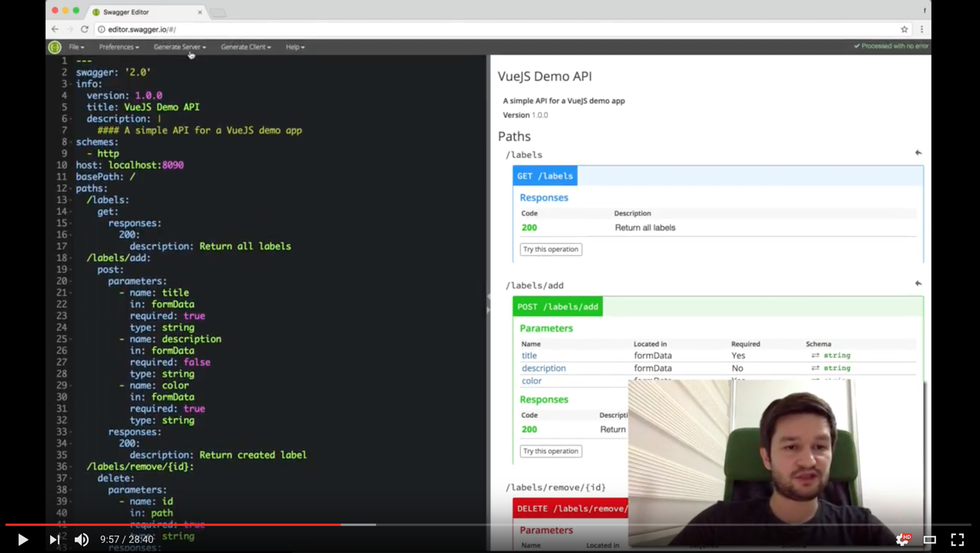The image size is (980, 553).
Task: Fold the post block at line 19
Action: click(72, 269)
